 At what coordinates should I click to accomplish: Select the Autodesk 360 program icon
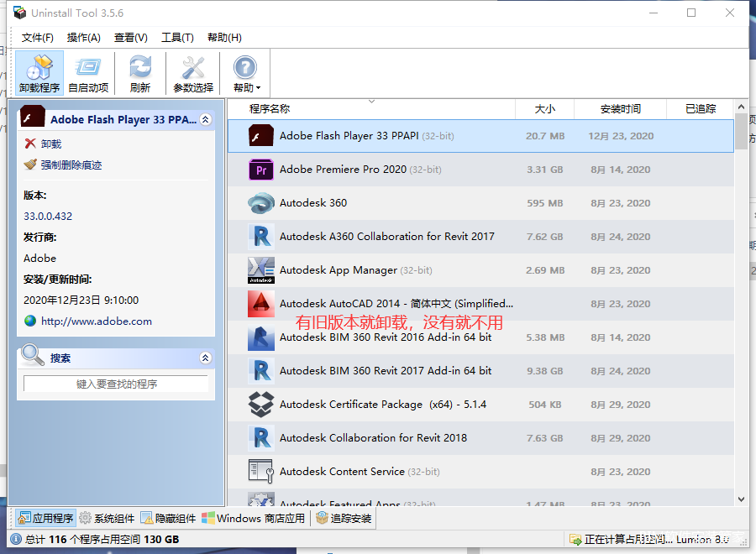261,203
